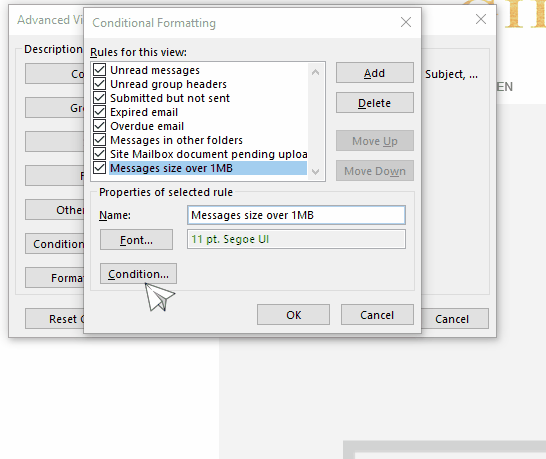This screenshot has width=546, height=459.
Task: Open the Condition filter dialog
Action: 138,274
